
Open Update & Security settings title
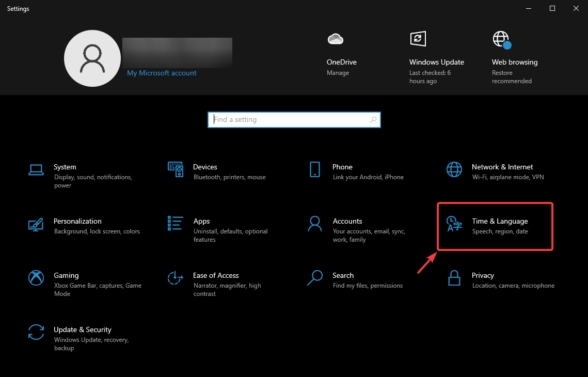point(83,329)
